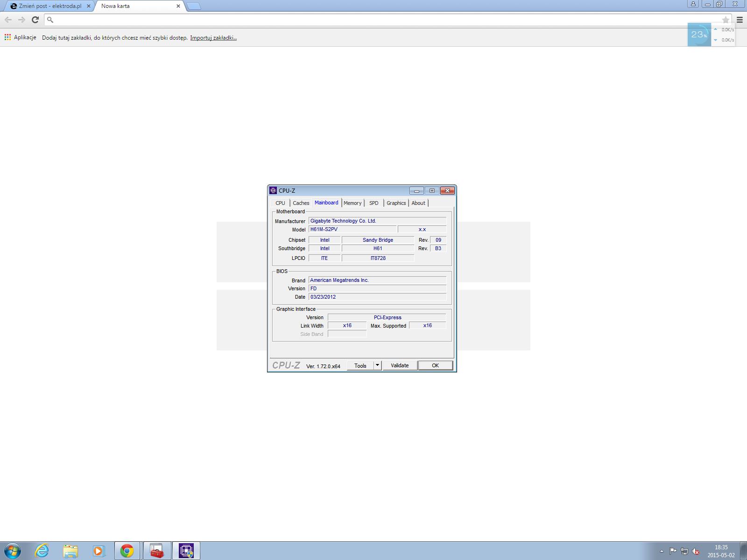Select graphic interface version 'PCI-Express'
This screenshot has width=747, height=560.
point(387,317)
